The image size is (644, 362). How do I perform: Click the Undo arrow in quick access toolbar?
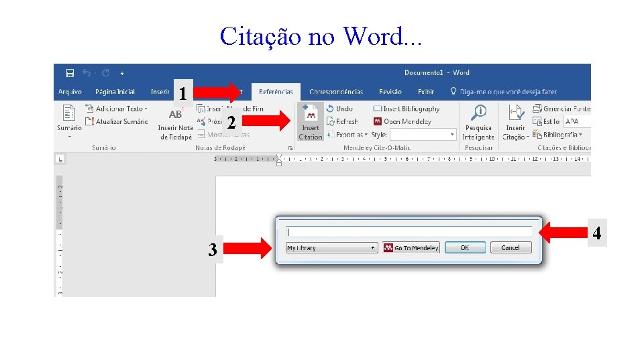87,73
